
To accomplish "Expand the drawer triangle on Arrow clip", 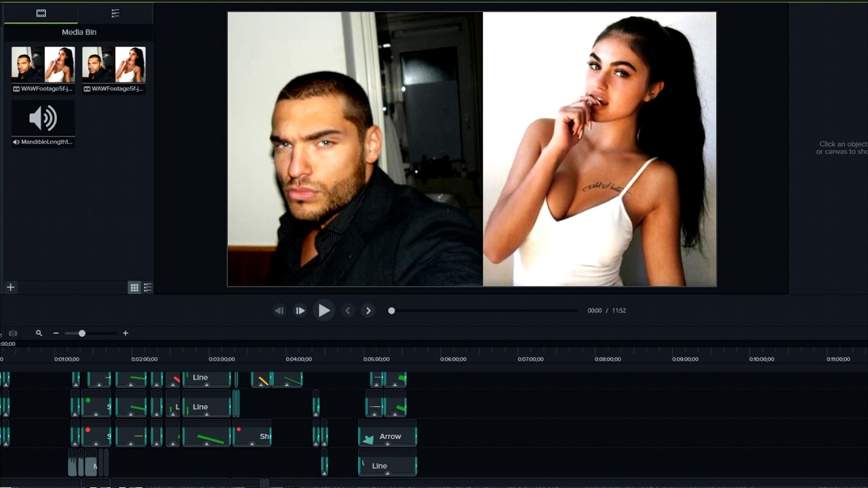I will click(387, 444).
